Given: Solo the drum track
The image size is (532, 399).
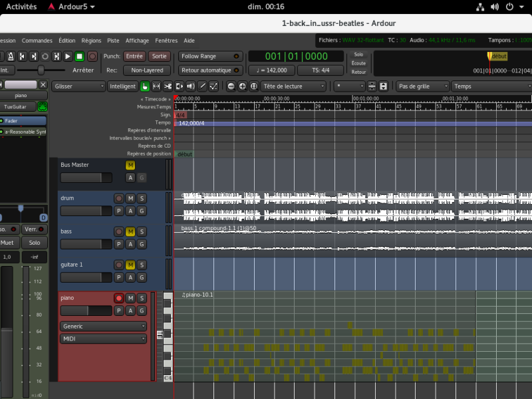Looking at the screenshot, I should click(142, 198).
